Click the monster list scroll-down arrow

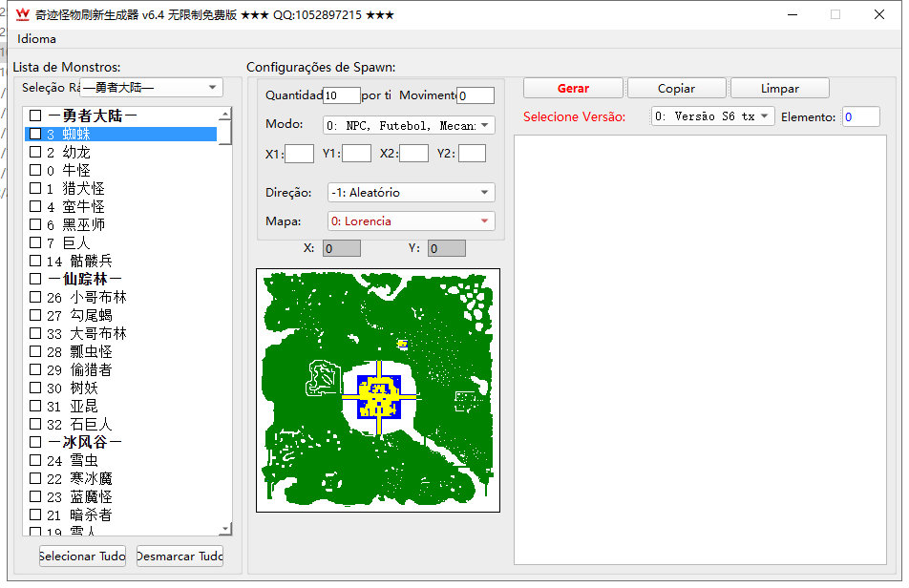(x=225, y=528)
